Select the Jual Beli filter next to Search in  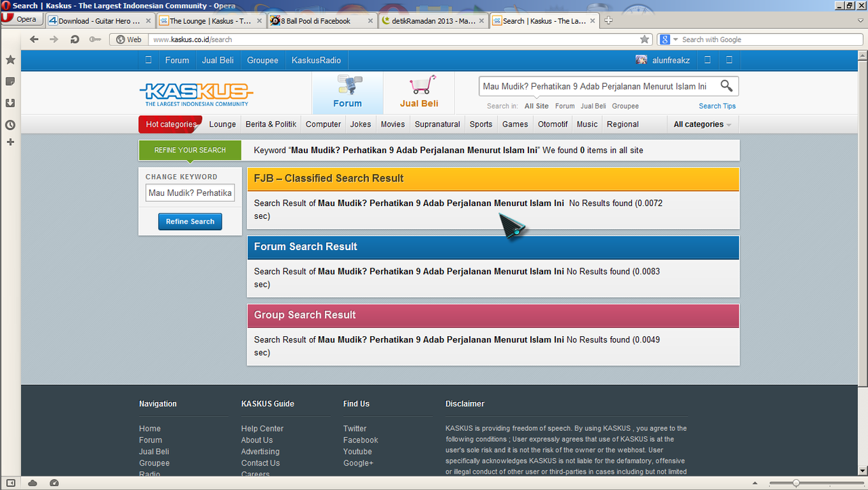(x=593, y=106)
